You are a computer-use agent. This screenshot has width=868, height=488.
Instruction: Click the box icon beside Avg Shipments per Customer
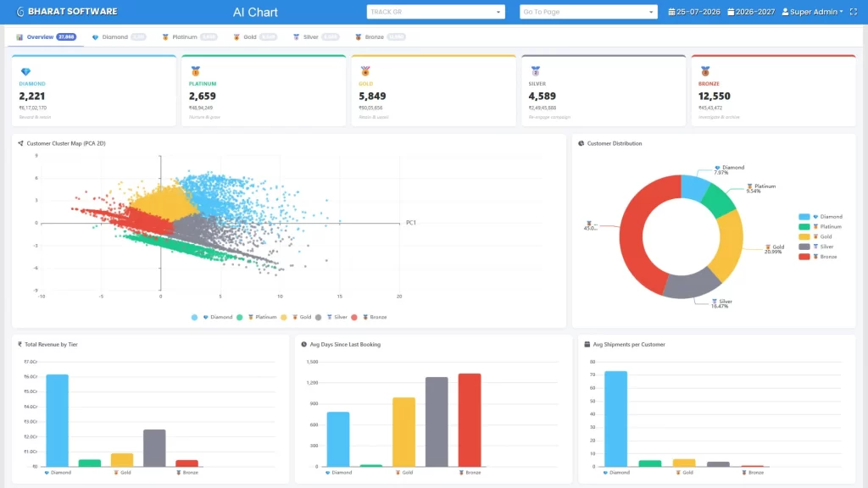587,344
